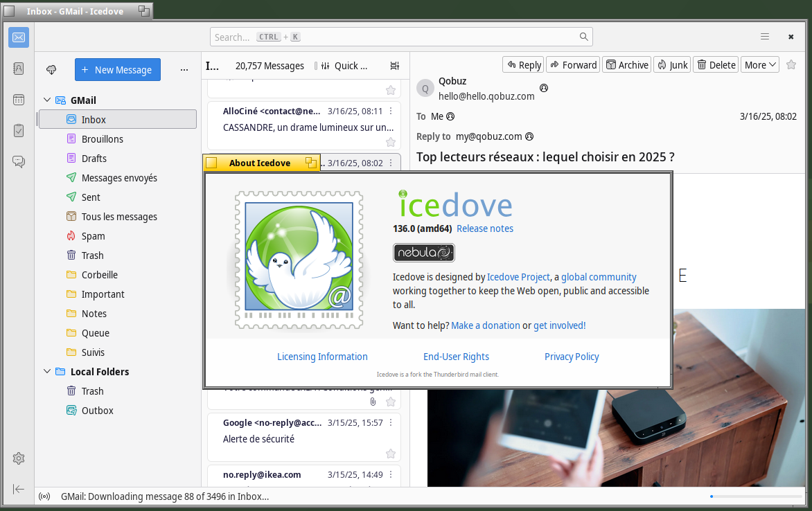Star the Qobuz message in header

point(791,64)
